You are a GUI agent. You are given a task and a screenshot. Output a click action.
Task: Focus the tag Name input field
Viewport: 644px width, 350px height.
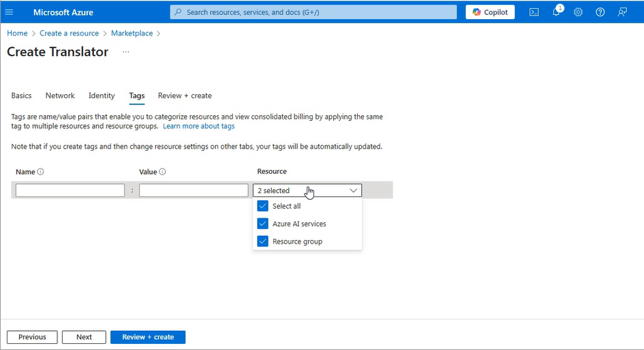pyautogui.click(x=70, y=190)
